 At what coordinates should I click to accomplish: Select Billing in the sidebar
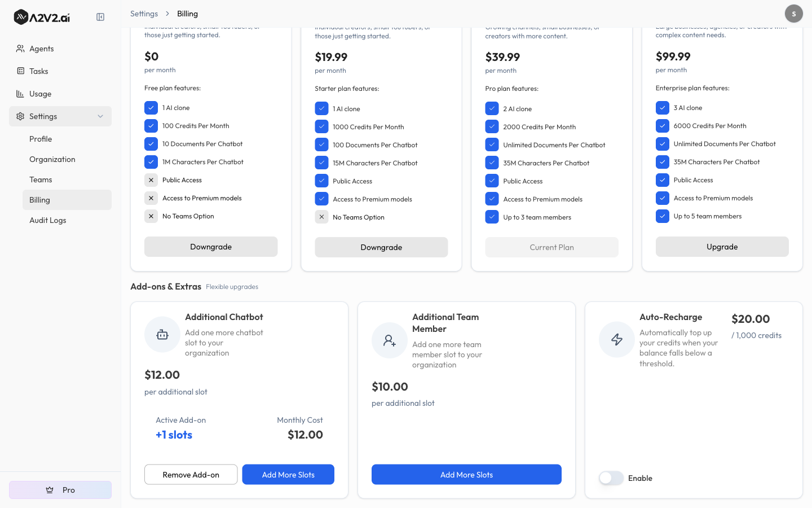(x=67, y=200)
